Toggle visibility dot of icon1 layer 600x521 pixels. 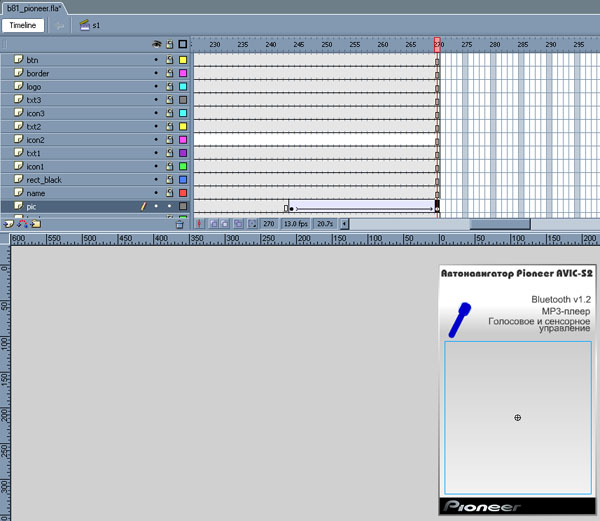point(156,166)
